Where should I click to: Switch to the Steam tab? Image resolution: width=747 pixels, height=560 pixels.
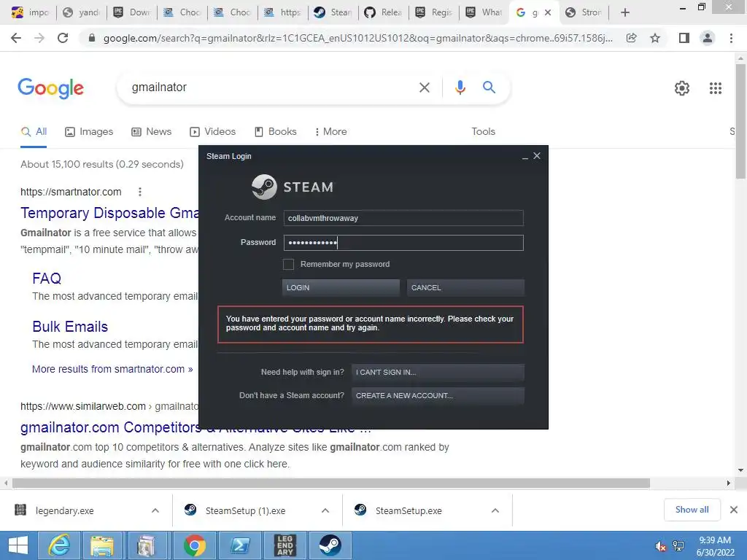click(333, 12)
